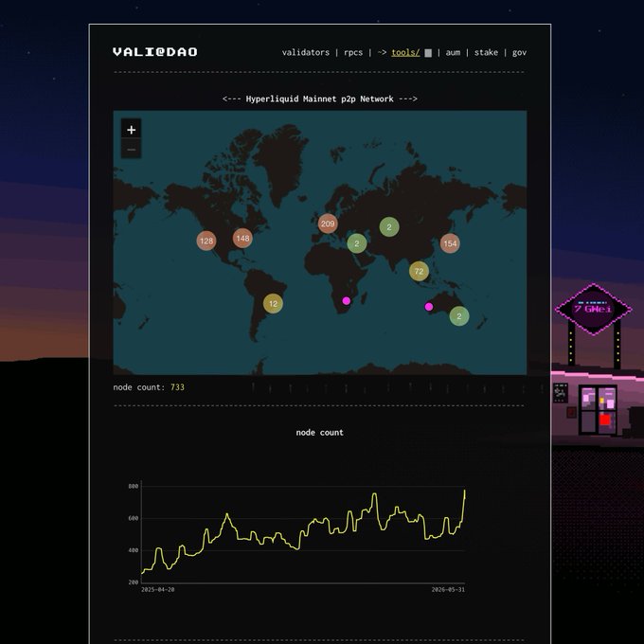
Task: Select the tools/ nav item
Action: pyautogui.click(x=405, y=52)
